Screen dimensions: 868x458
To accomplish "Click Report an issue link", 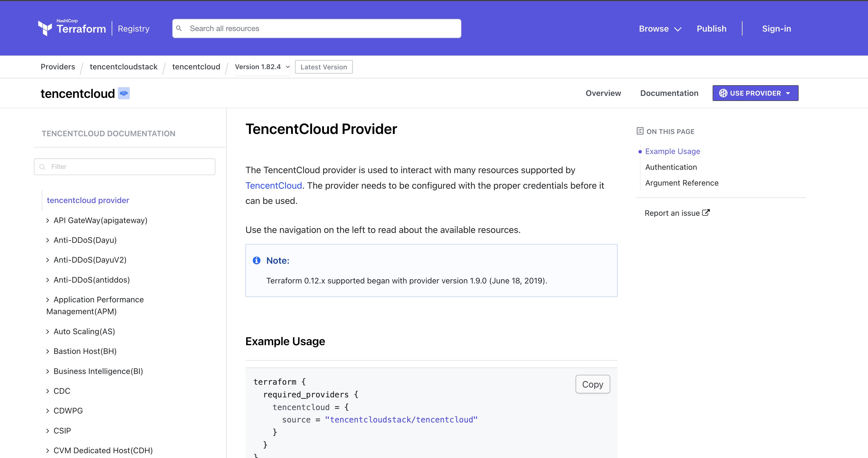I will click(677, 213).
